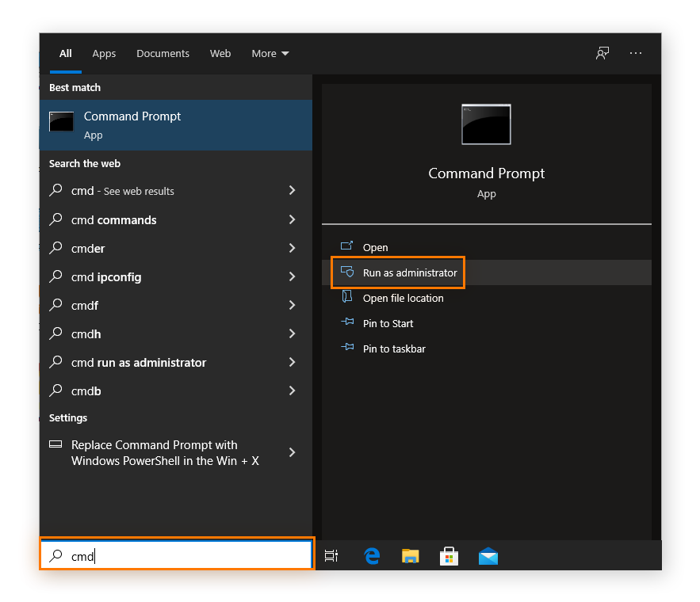
Task: Click the large Command Prompt preview thumbnail
Action: (486, 124)
